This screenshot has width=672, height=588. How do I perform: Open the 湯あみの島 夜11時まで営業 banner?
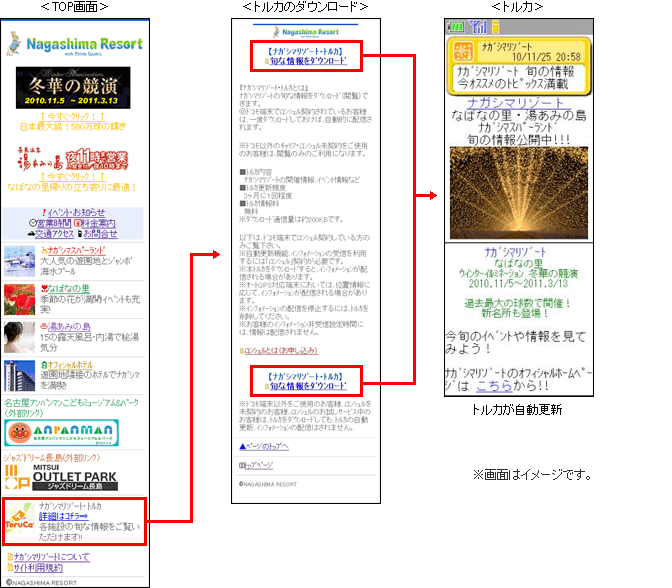pos(73,160)
